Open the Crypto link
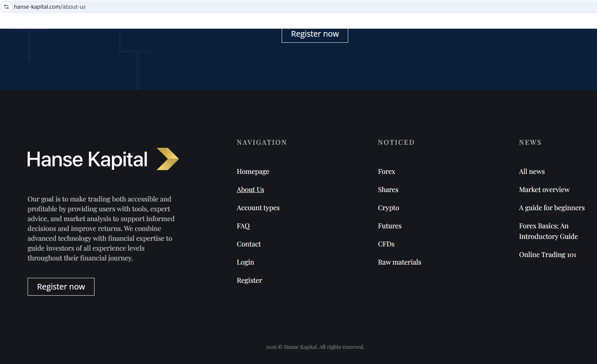597x364 pixels. [x=389, y=208]
